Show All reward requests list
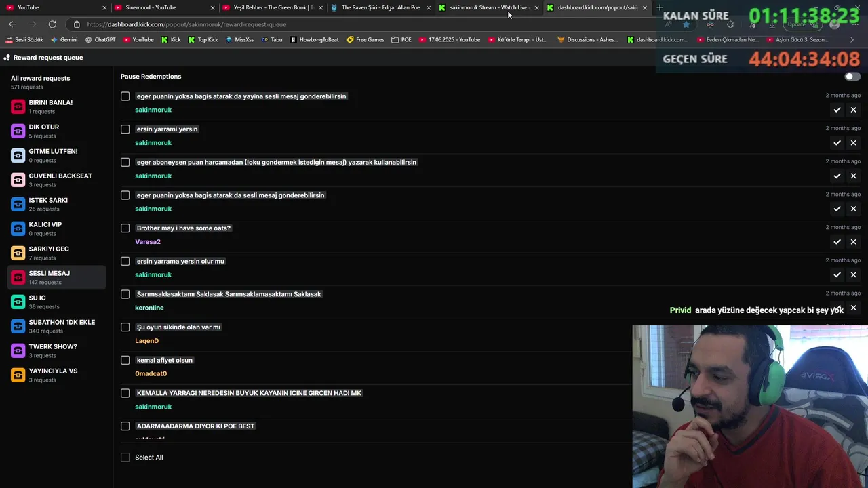This screenshot has width=868, height=488. [40, 82]
